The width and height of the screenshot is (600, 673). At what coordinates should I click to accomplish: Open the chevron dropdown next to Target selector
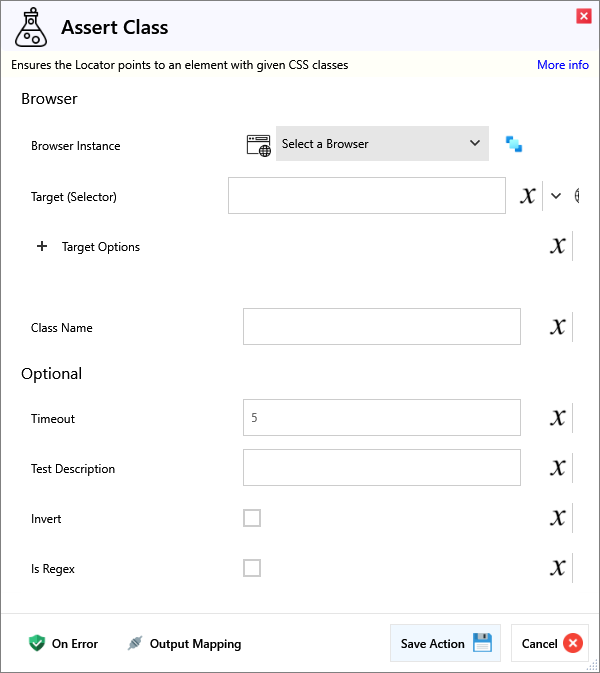(x=556, y=196)
